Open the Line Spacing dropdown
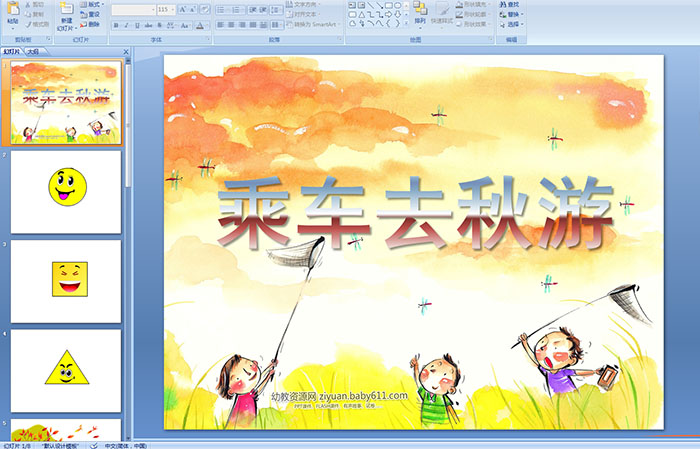 [276, 10]
